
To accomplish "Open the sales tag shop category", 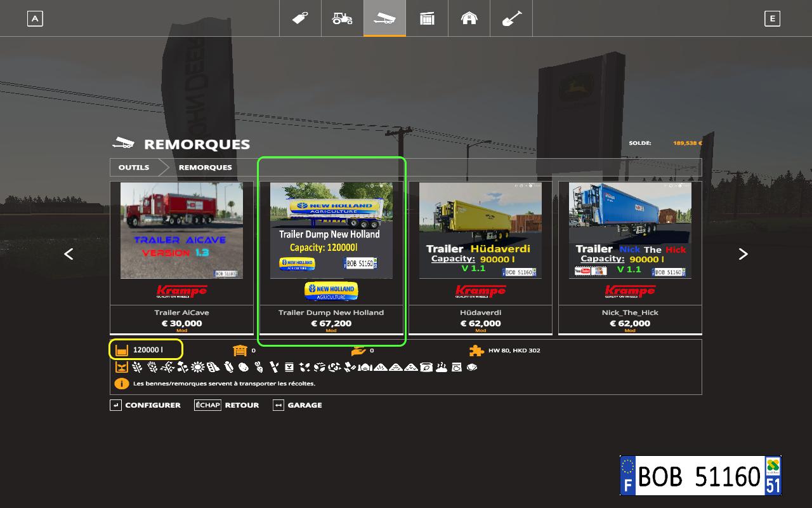I will (x=301, y=18).
